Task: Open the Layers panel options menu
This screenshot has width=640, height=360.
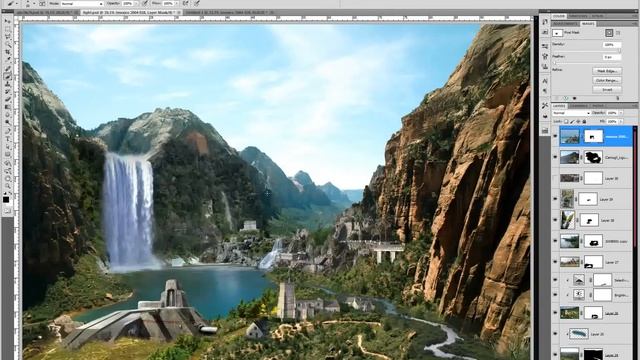Action: point(634,106)
